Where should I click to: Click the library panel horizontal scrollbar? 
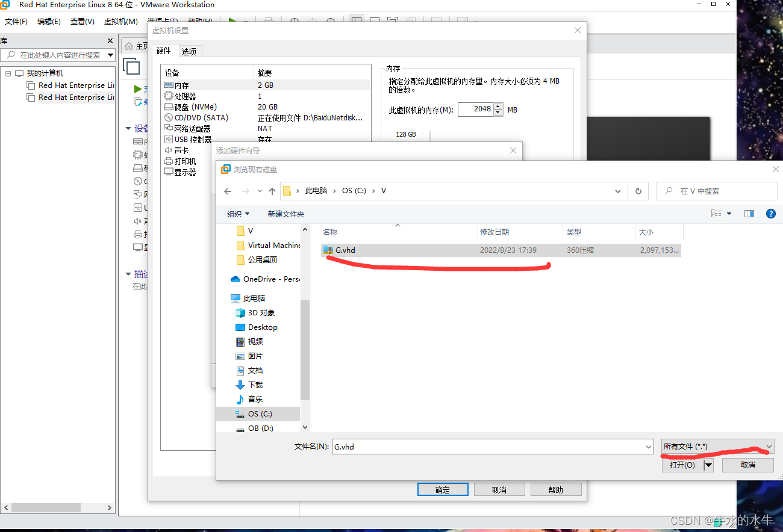[x=46, y=508]
